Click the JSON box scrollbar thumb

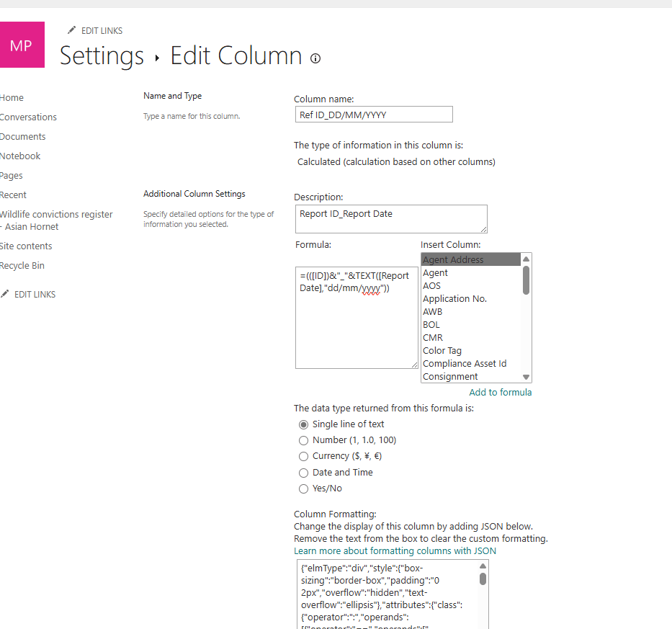tap(483, 579)
